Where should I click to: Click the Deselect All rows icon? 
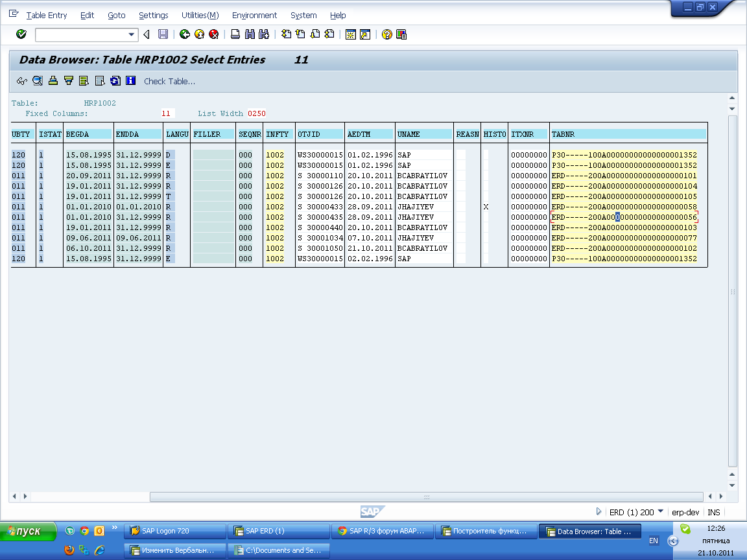100,81
